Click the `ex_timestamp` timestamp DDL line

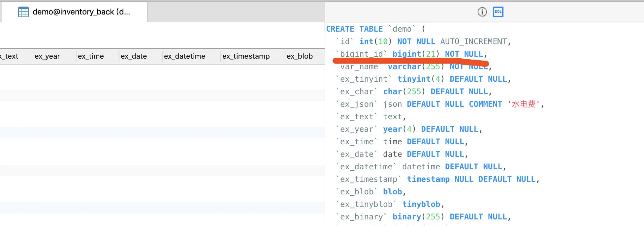437,179
